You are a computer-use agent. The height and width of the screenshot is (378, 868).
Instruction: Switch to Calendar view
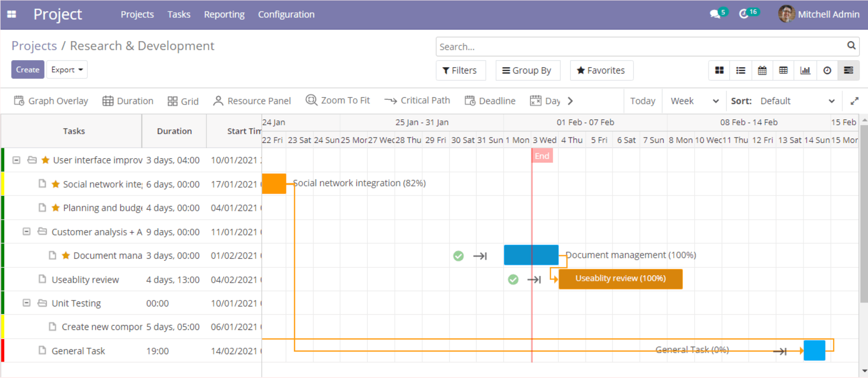tap(762, 70)
